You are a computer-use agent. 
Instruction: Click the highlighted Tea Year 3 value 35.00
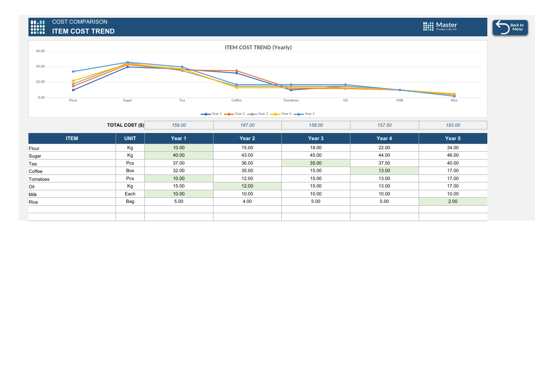(x=316, y=163)
